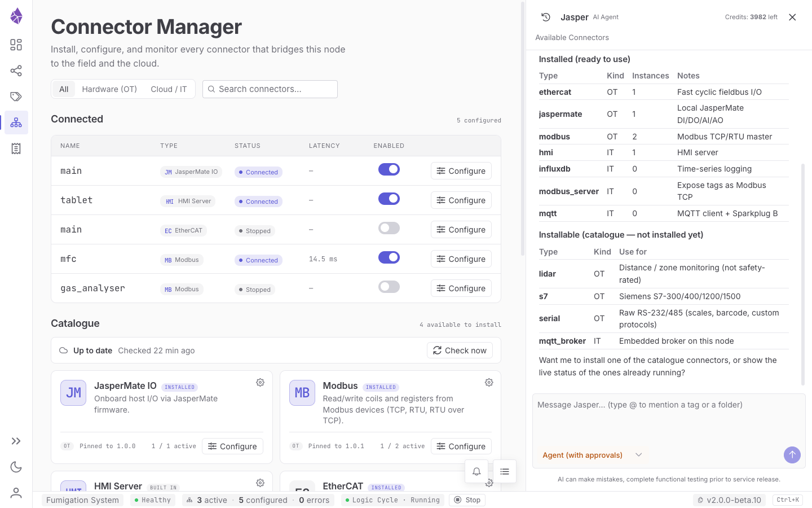The height and width of the screenshot is (508, 812).
Task: Click the Ctrl+K shortcut badge
Action: [788, 500]
